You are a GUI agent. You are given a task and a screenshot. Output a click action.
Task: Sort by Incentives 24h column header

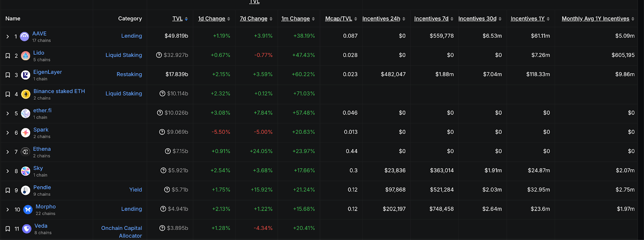[x=384, y=19]
